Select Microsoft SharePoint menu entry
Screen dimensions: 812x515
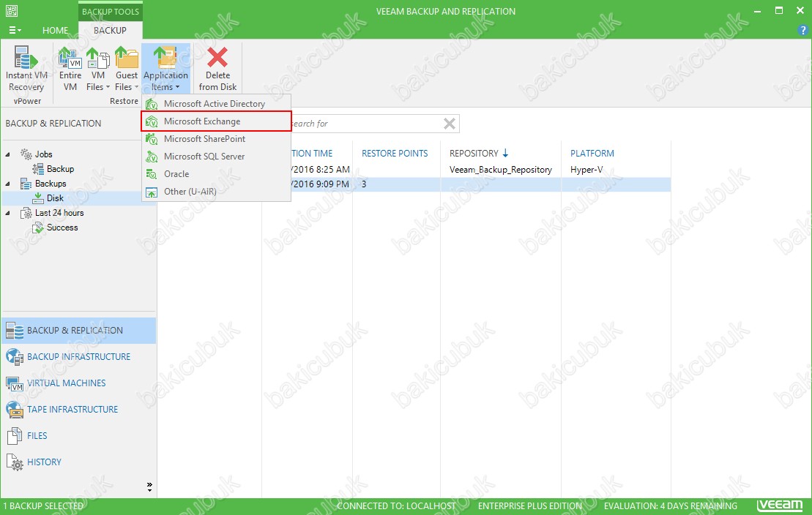pos(216,139)
